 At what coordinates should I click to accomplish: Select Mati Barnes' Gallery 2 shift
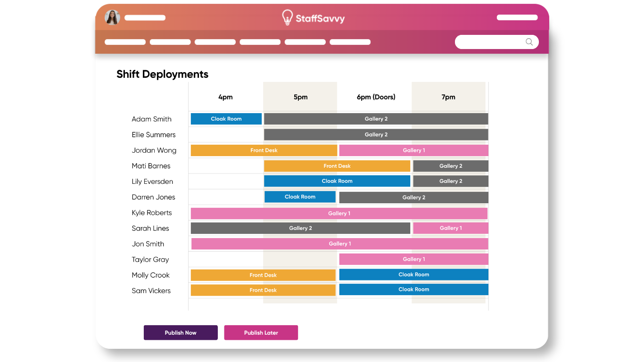pos(451,166)
